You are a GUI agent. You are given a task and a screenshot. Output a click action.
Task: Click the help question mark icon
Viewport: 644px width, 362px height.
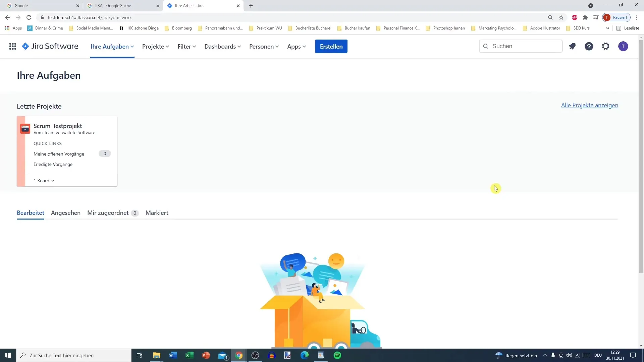click(589, 46)
